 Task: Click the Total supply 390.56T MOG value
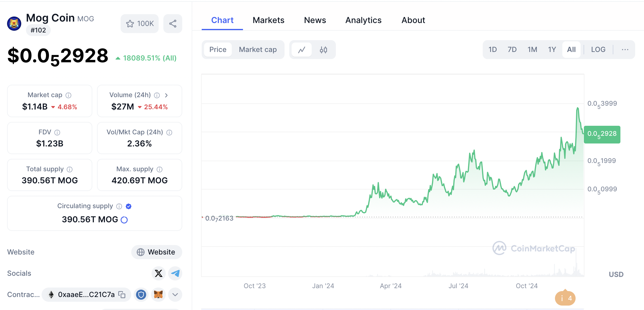50,180
